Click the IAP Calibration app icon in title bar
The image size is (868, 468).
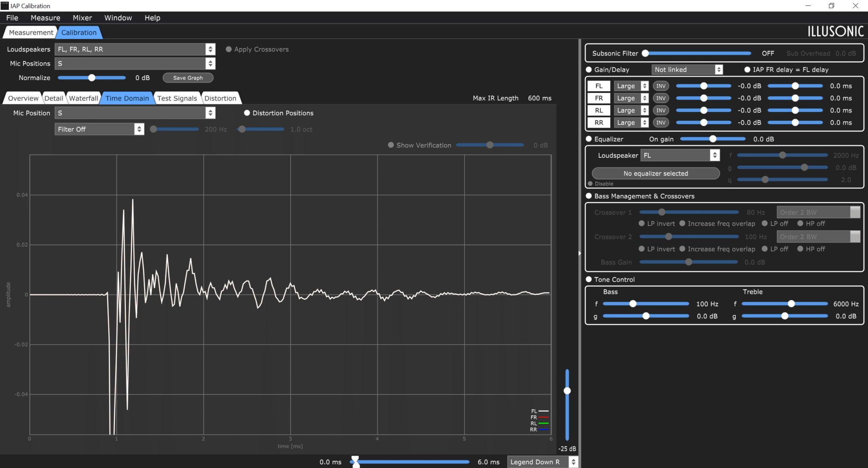5,6
